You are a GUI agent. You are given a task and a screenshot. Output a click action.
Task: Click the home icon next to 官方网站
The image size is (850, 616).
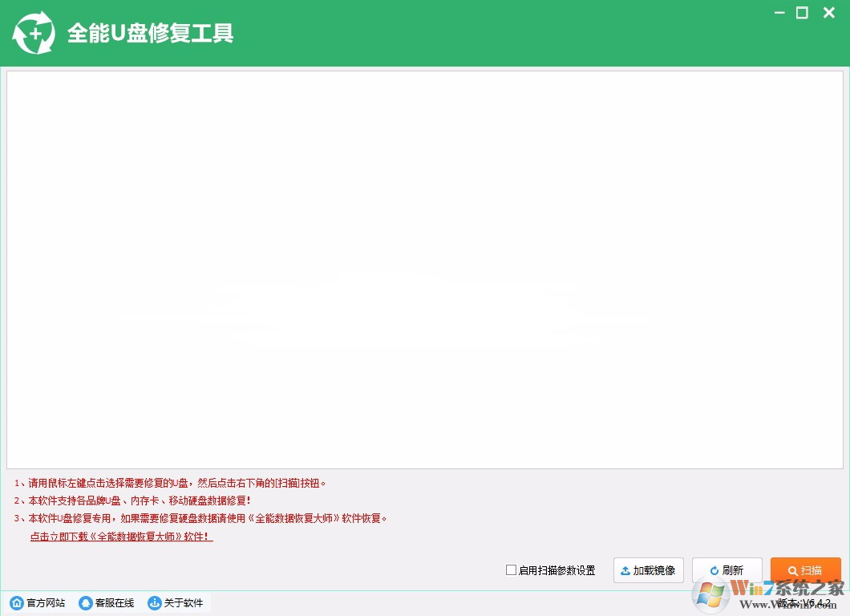pos(16,602)
